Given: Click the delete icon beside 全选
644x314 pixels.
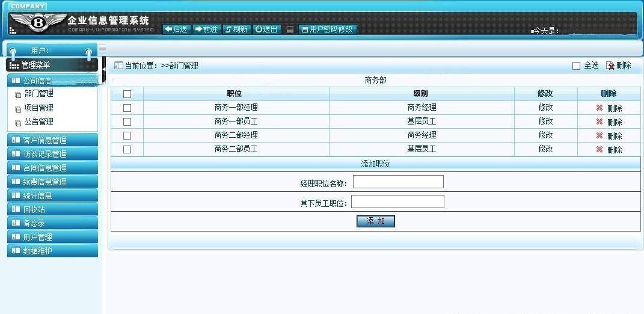Looking at the screenshot, I should click(x=610, y=66).
